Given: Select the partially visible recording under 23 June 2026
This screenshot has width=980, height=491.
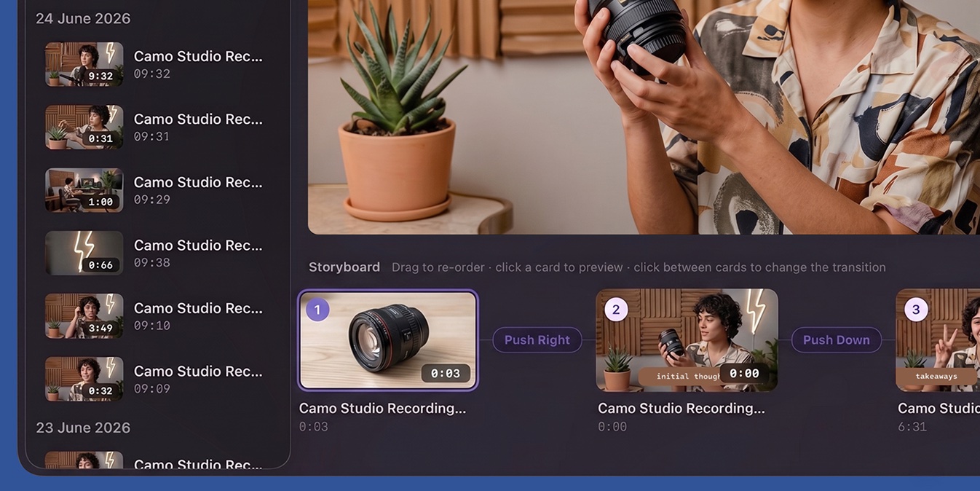Looking at the screenshot, I should pos(84,460).
